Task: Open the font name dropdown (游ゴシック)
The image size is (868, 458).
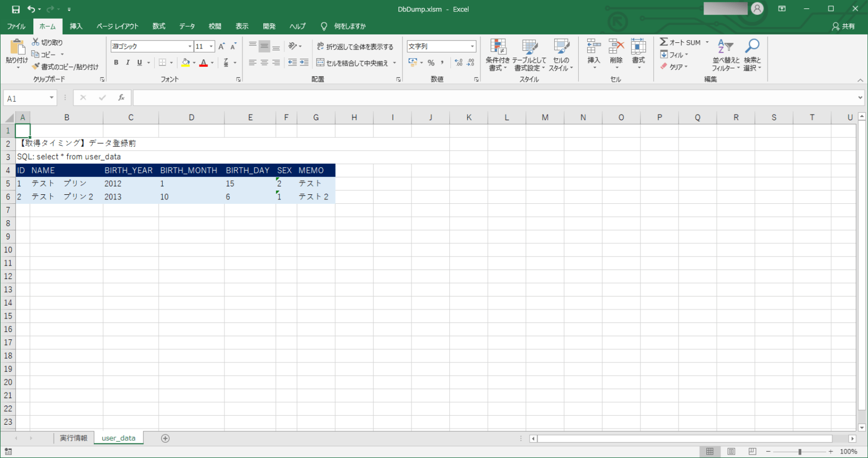Action: coord(190,46)
